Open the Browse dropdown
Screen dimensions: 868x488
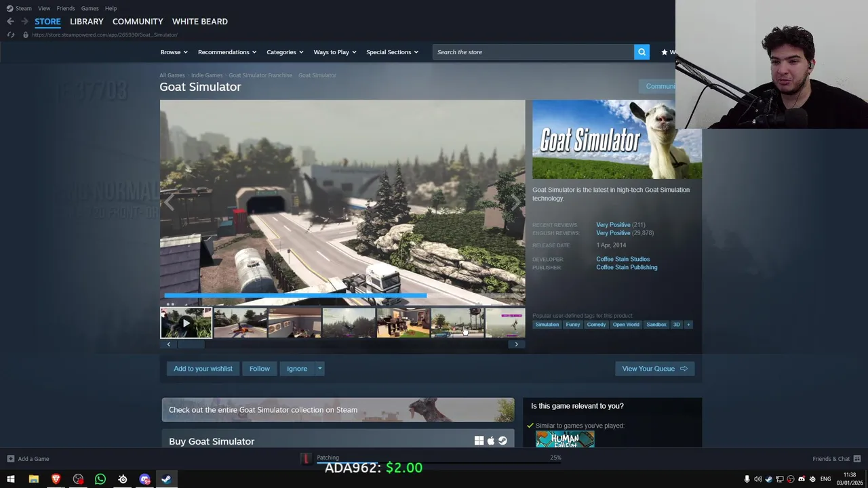pyautogui.click(x=174, y=52)
